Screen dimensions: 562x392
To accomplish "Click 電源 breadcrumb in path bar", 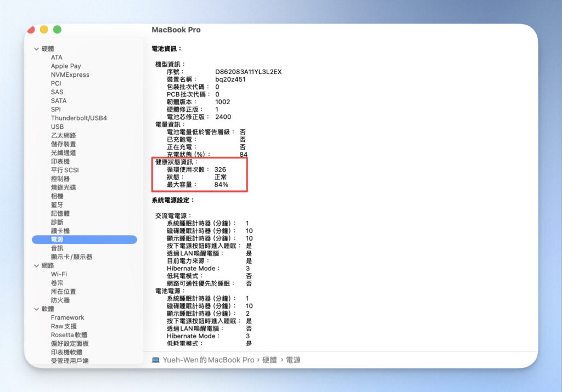I will [x=293, y=360].
